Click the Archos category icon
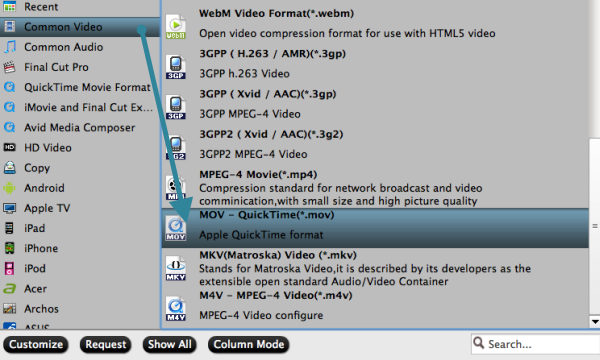 tap(10, 308)
